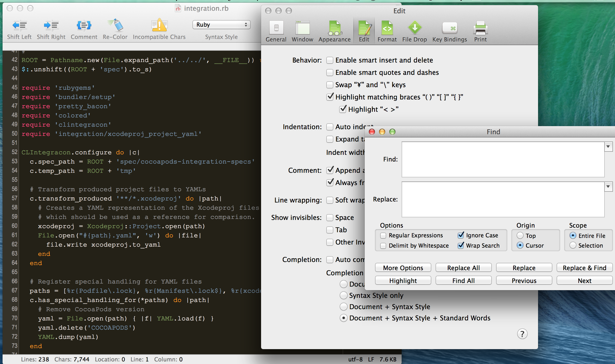Open the Appearance preferences pane

coord(334,28)
